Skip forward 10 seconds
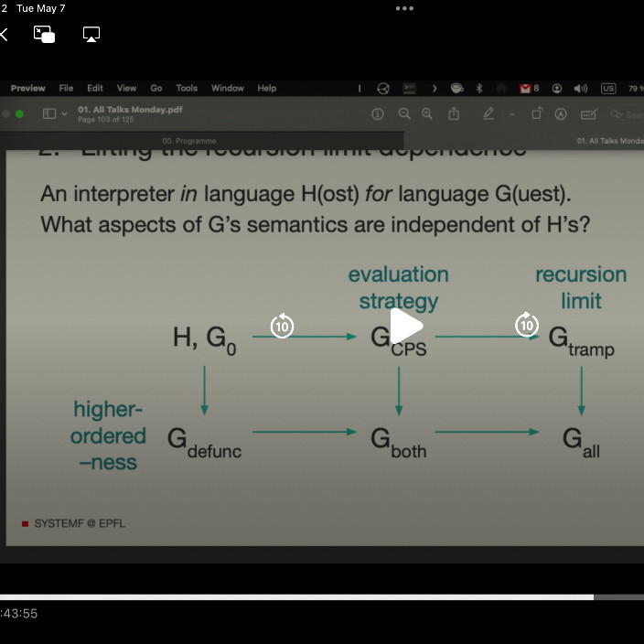This screenshot has width=644, height=644. pos(527,326)
